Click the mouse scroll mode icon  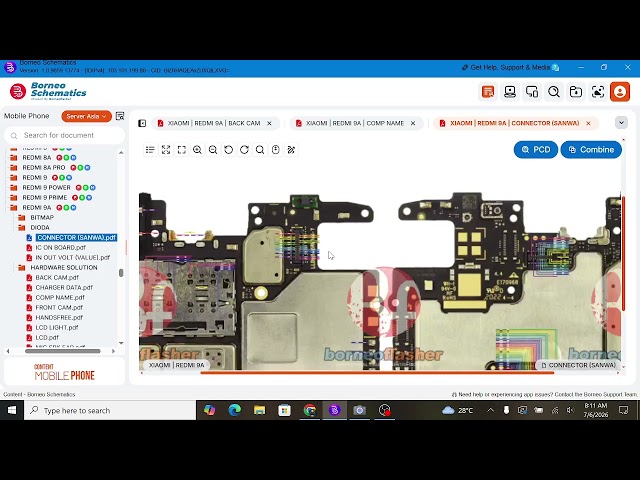tap(276, 150)
